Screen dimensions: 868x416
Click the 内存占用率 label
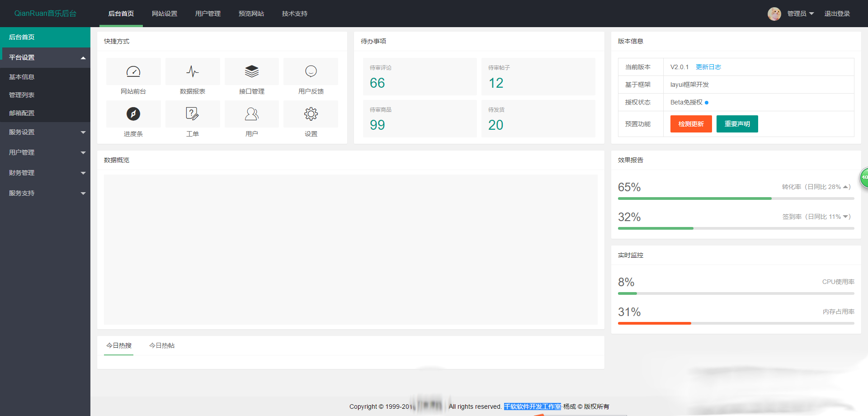pyautogui.click(x=839, y=312)
